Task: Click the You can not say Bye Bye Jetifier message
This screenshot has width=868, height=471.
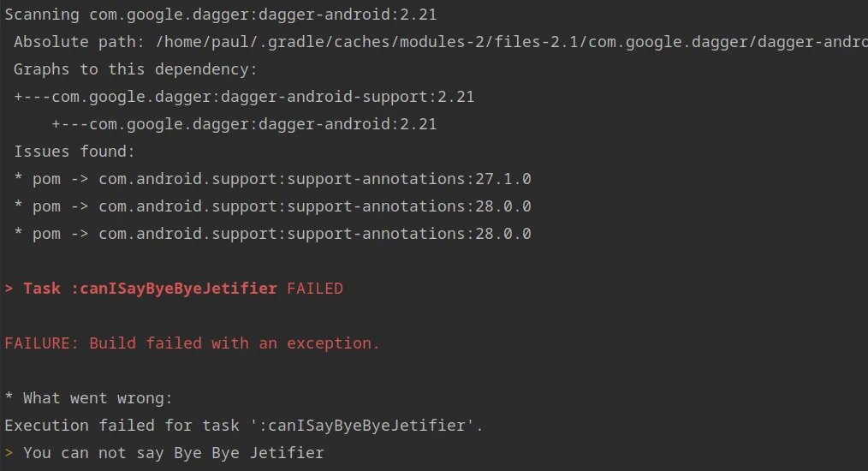Action: (174, 453)
